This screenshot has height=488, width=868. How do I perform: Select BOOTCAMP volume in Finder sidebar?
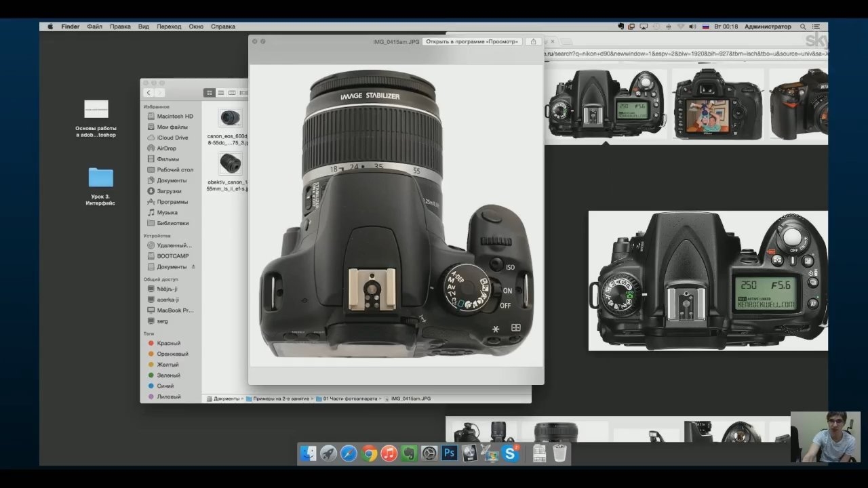pyautogui.click(x=168, y=256)
